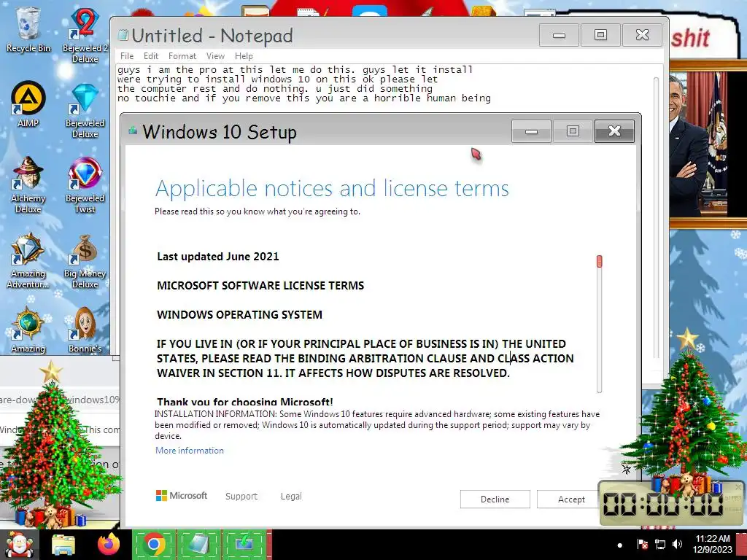
Task: Switch to Notepad in the taskbar
Action: click(x=199, y=544)
